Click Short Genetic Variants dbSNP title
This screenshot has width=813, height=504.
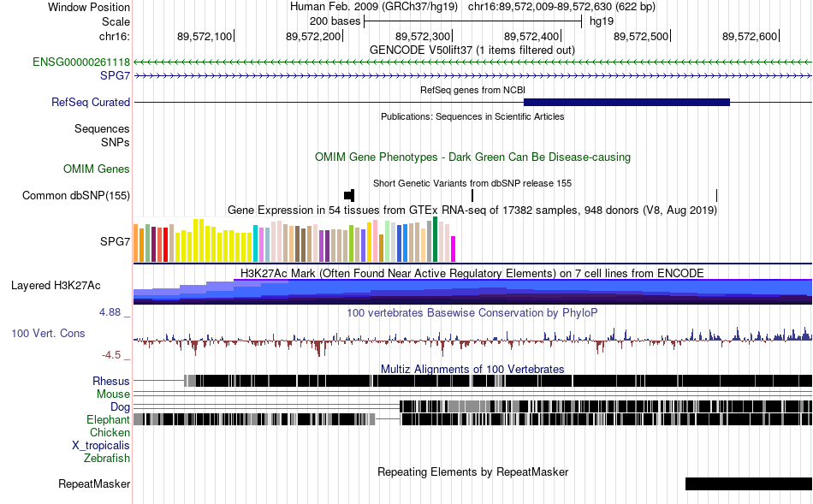coord(472,184)
